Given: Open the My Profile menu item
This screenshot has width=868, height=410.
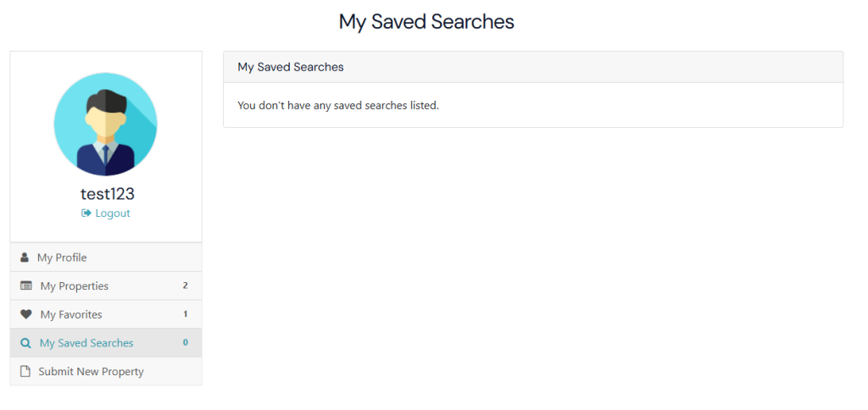Looking at the screenshot, I should pos(62,258).
